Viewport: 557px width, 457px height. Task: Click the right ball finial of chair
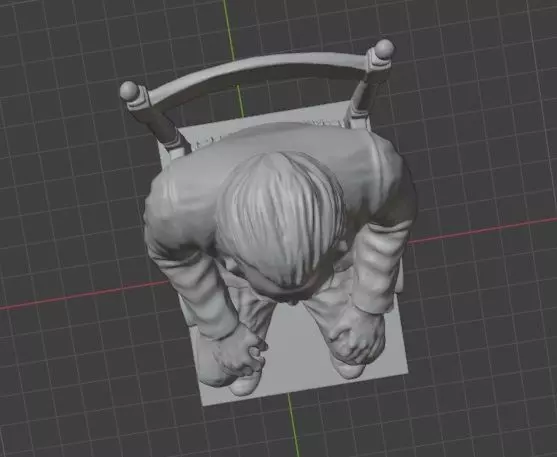(384, 49)
